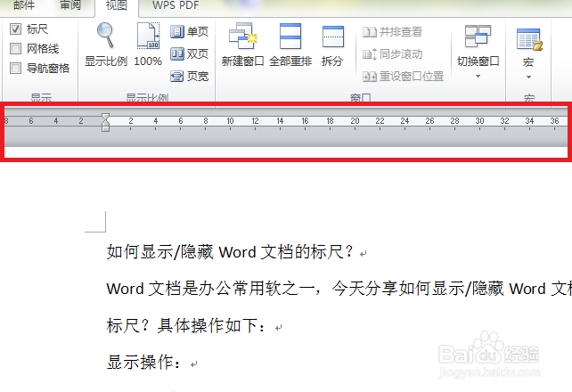This screenshot has width=572, height=392.
Task: Enable the 网格线 gridlines checkbox
Action: pos(15,48)
